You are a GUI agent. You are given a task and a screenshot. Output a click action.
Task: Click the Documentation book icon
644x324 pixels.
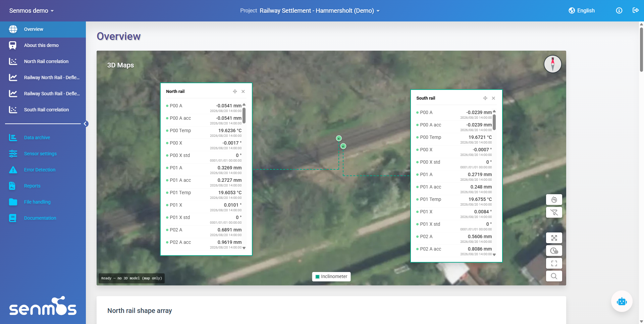tap(13, 218)
